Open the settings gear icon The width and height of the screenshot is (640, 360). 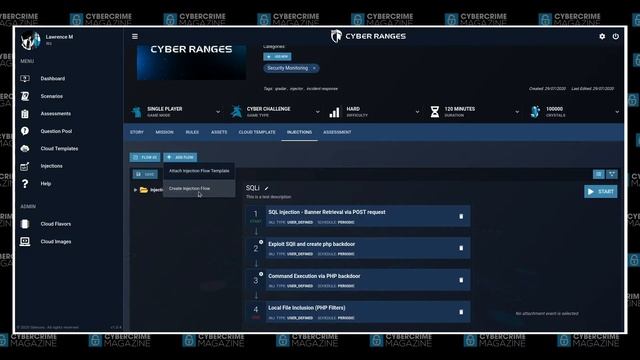click(602, 36)
